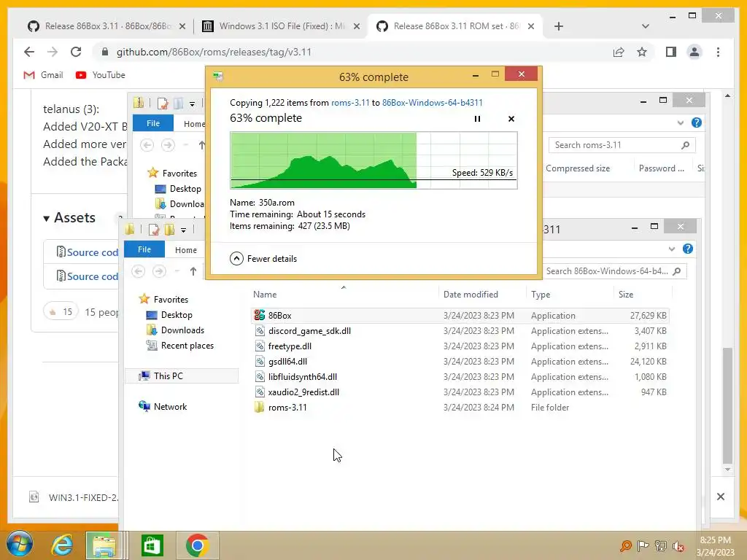Open the 86Box-Windows-64-b4311 destination link
This screenshot has width=747, height=560.
[x=432, y=102]
